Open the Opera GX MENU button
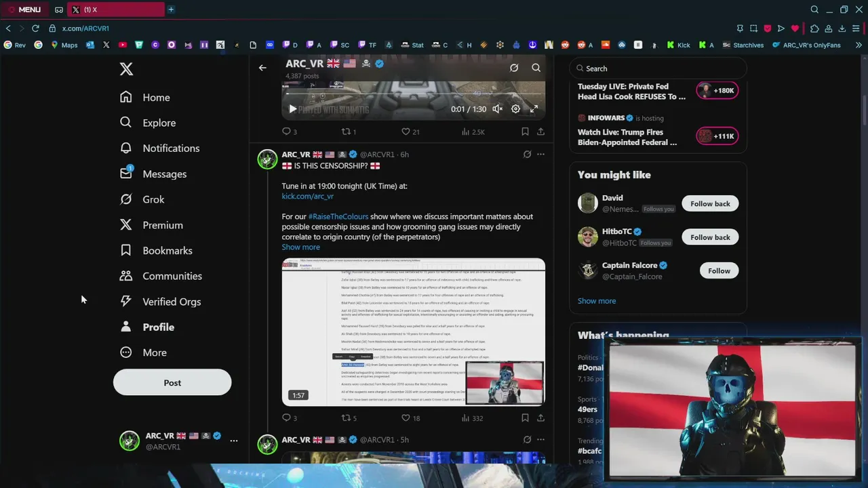The height and width of the screenshot is (488, 868). [x=24, y=9]
